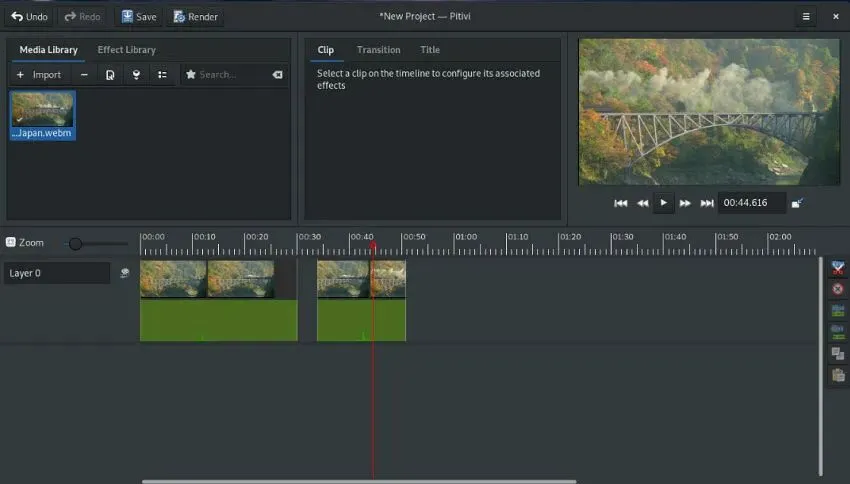Screen dimensions: 850x484
Task: Copy selected clips in timeline toolbar
Action: pos(838,354)
